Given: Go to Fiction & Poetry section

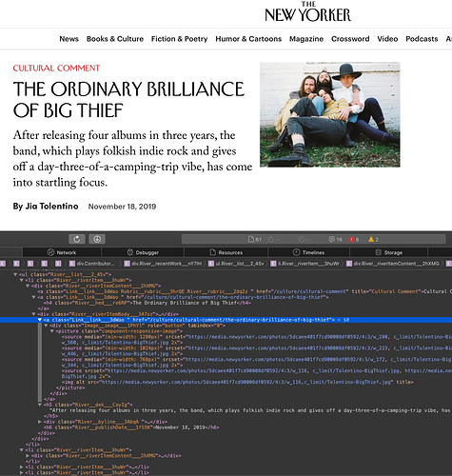Looking at the screenshot, I should click(x=179, y=39).
